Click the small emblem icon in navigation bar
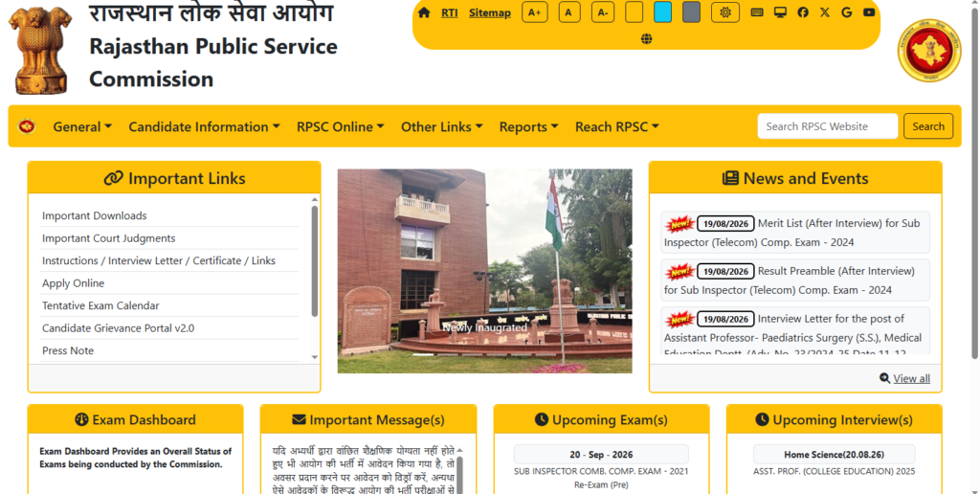 tap(26, 126)
